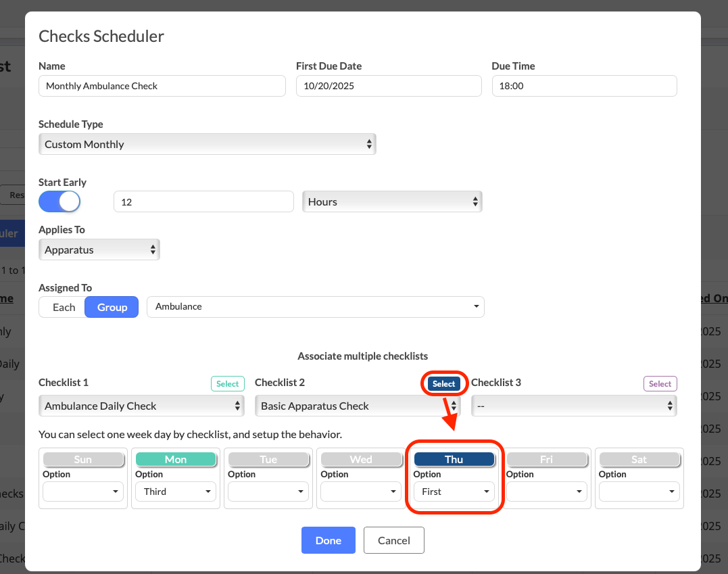Open the Thursday Option dropdown showing First
Screen dimensions: 728x574
tap(454, 492)
